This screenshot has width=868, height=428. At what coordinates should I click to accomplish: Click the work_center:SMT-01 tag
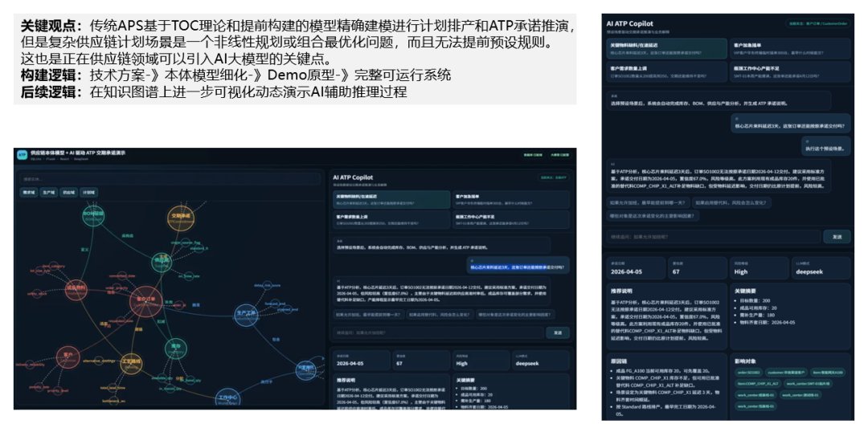(809, 383)
